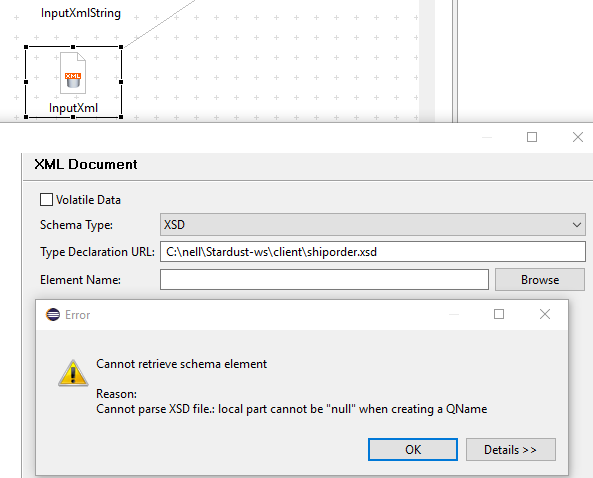Click the Eclipse icon in Error title
The width and height of the screenshot is (593, 478).
click(x=53, y=315)
